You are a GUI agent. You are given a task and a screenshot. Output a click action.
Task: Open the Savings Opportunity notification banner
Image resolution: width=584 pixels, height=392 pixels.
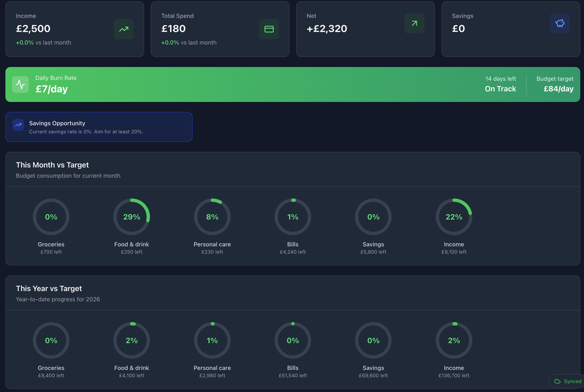coord(99,127)
